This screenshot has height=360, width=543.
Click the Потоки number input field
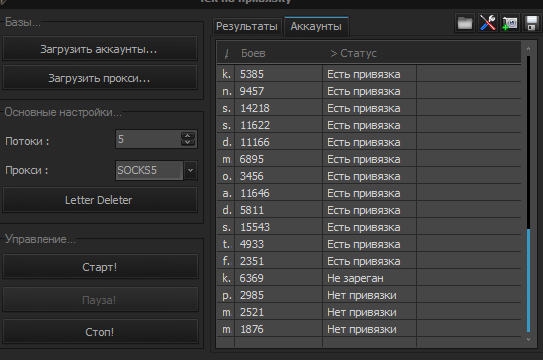pyautogui.click(x=148, y=139)
